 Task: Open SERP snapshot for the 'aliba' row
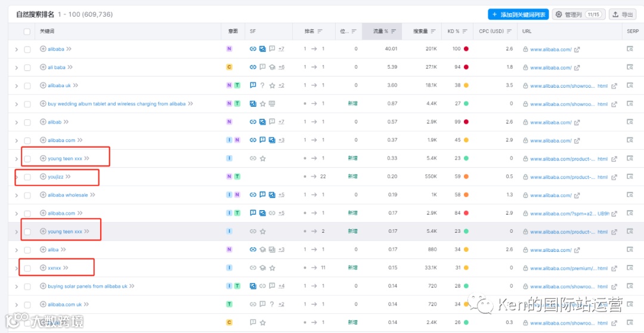click(x=630, y=249)
